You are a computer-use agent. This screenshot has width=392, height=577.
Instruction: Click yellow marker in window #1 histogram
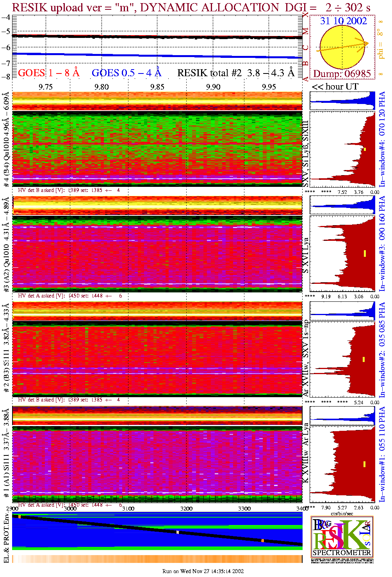[x=364, y=464]
